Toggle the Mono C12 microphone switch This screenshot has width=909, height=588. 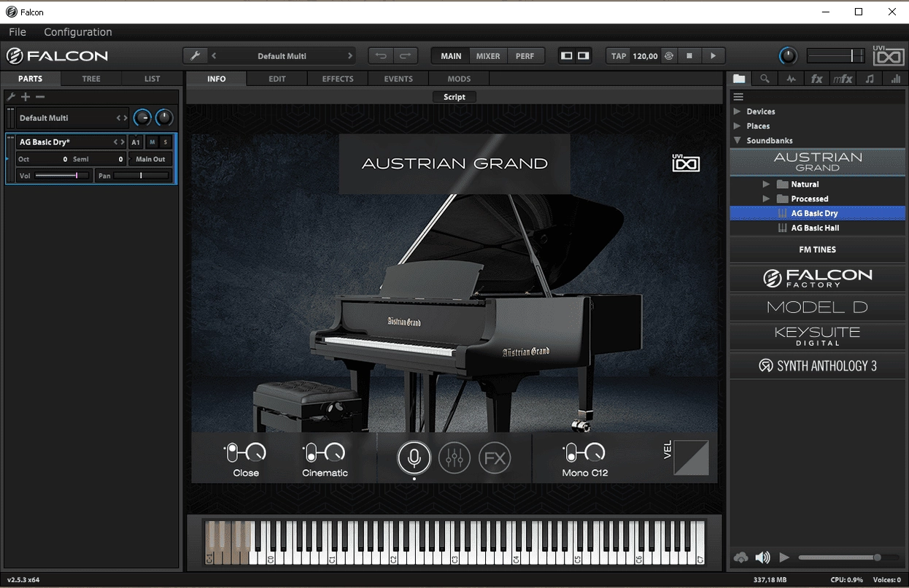point(571,453)
